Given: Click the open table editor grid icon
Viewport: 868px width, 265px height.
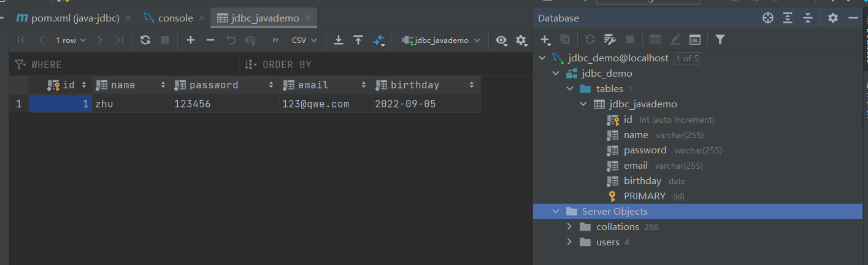Looking at the screenshot, I should pyautogui.click(x=655, y=39).
